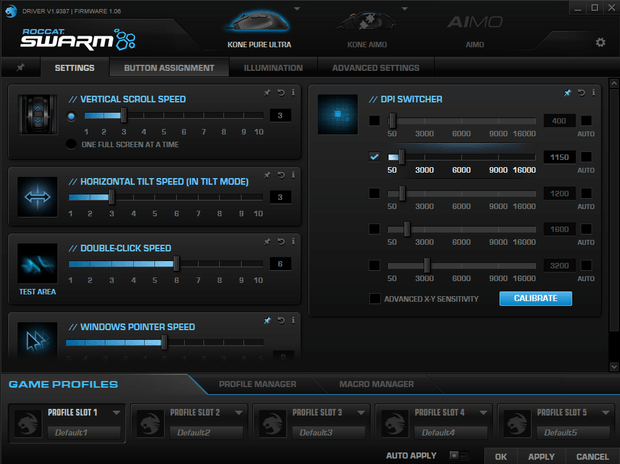Open the Profile Manager tab

pos(257,384)
